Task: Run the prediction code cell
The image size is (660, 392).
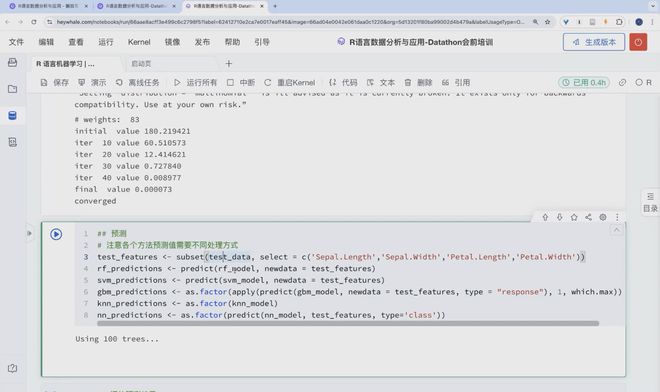Action: coord(56,234)
